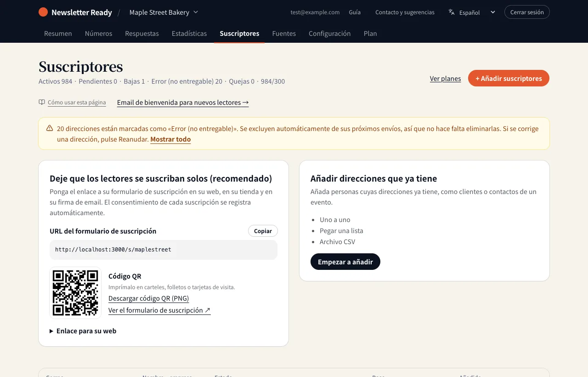
Task: Click the localhost subscription URL field
Action: [x=164, y=250]
